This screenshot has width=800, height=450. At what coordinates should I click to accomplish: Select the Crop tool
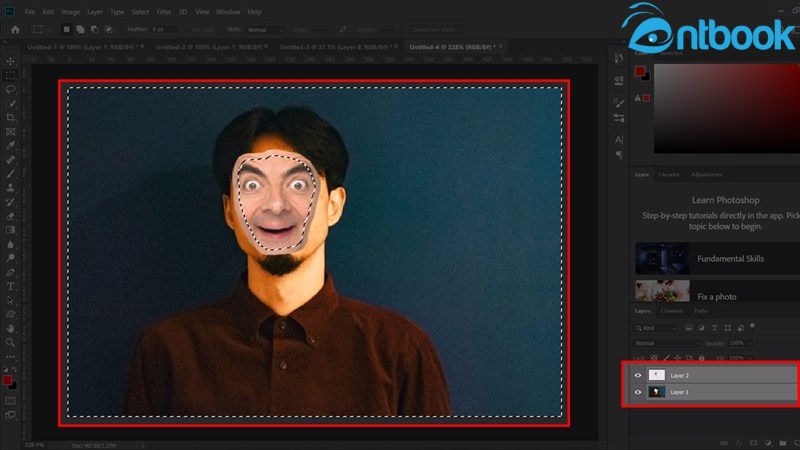click(10, 117)
